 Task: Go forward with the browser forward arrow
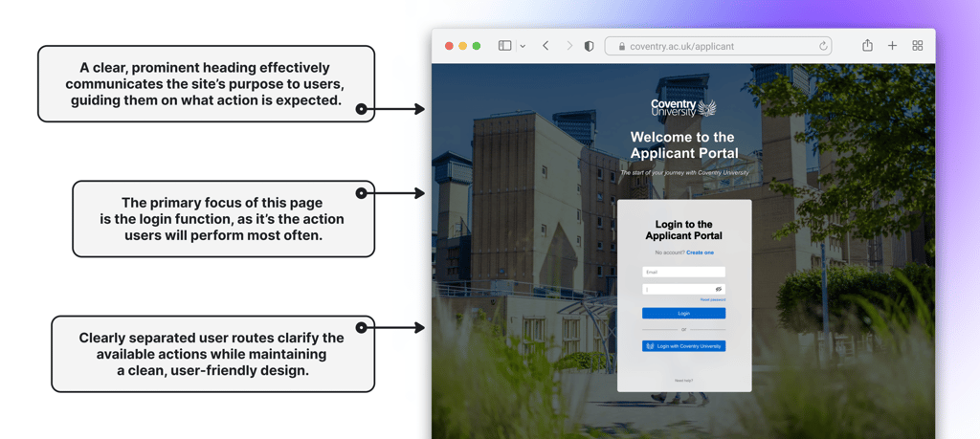[x=569, y=46]
